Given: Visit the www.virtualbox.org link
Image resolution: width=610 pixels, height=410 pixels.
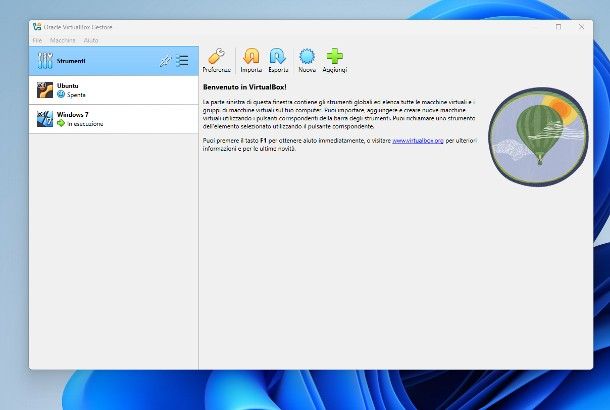Looking at the screenshot, I should (x=418, y=141).
